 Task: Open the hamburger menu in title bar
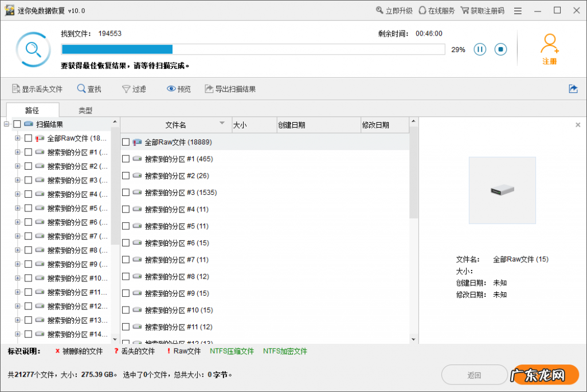click(517, 10)
